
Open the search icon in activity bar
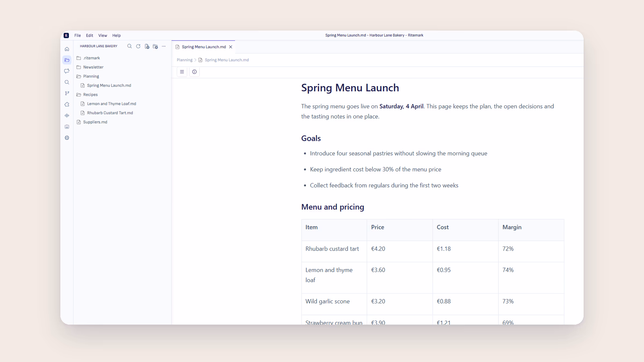click(x=67, y=82)
